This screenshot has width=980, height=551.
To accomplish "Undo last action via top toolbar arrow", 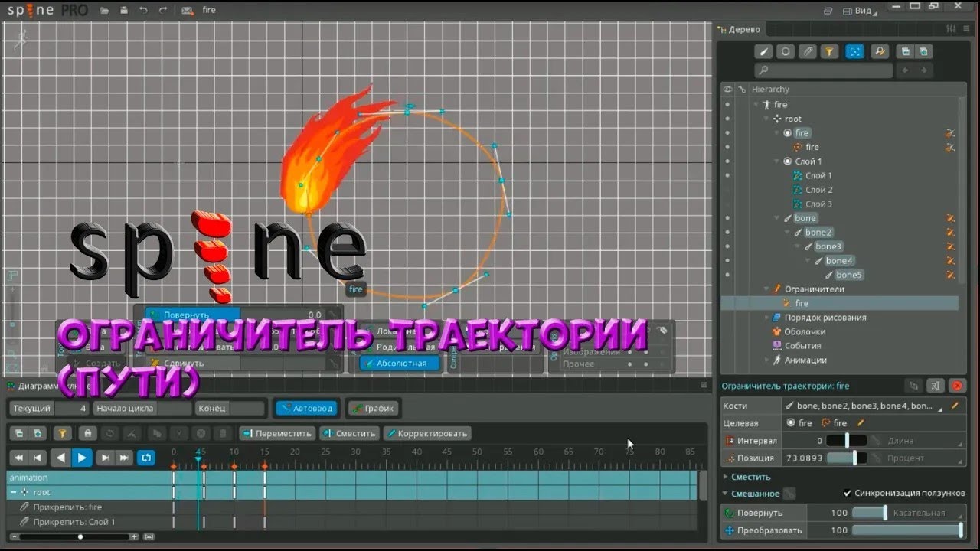I will pyautogui.click(x=143, y=11).
